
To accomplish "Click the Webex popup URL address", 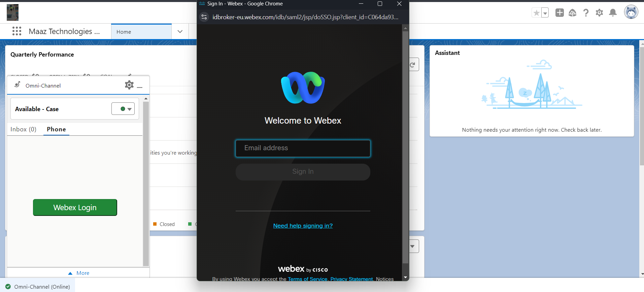I will click(305, 17).
